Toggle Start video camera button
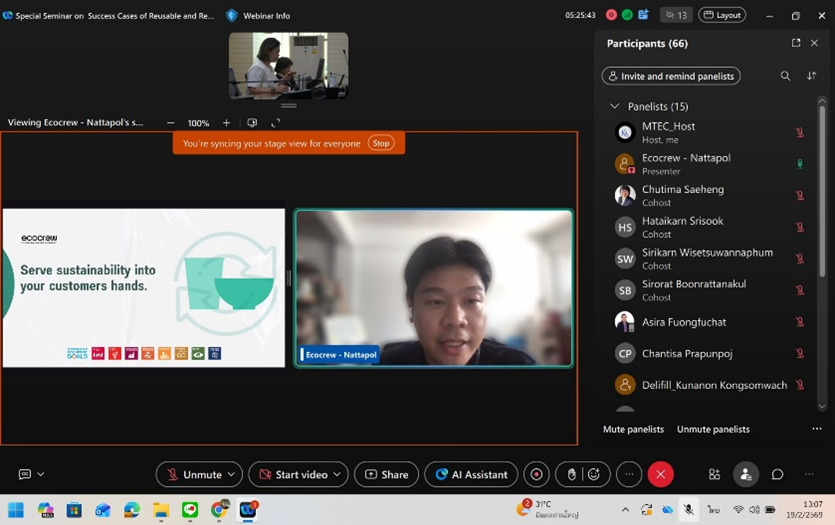 click(292, 474)
